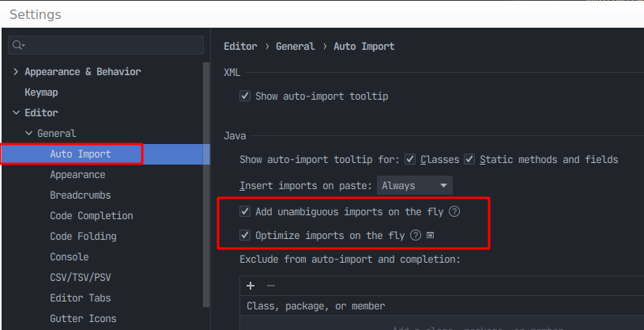Open Code Completion settings page
Image resolution: width=644 pixels, height=330 pixels.
pos(92,215)
